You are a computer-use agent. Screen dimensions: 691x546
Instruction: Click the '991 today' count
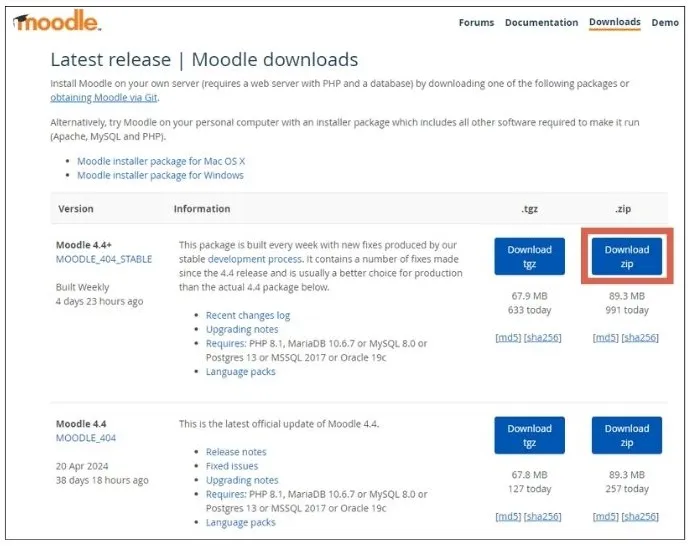click(x=627, y=310)
